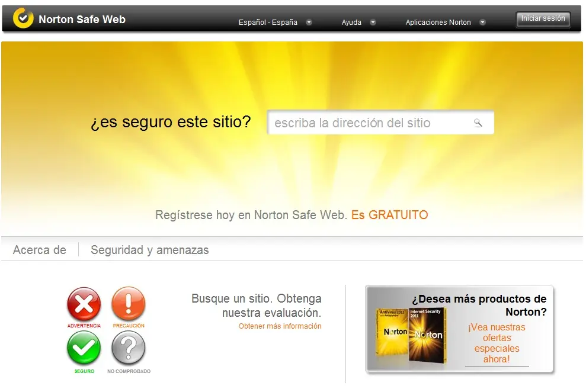This screenshot has width=586, height=392.
Task: Click the ¿es seguro este sitio? heading
Action: pos(171,122)
